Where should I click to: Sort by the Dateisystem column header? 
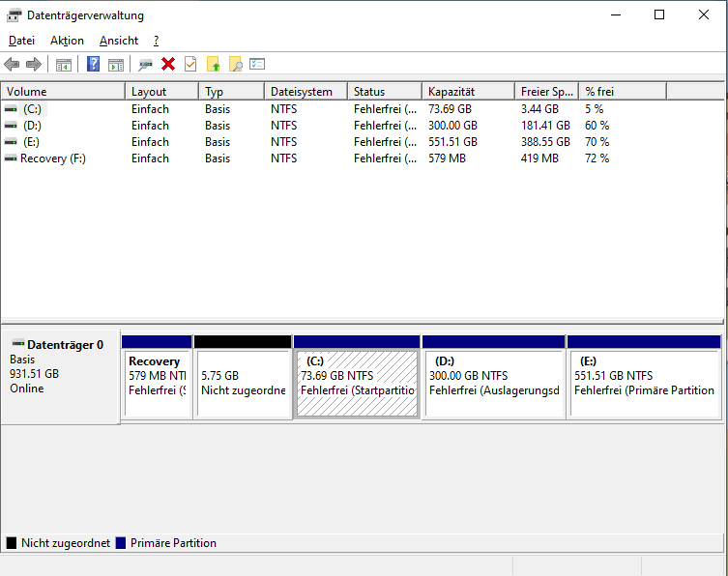(306, 92)
